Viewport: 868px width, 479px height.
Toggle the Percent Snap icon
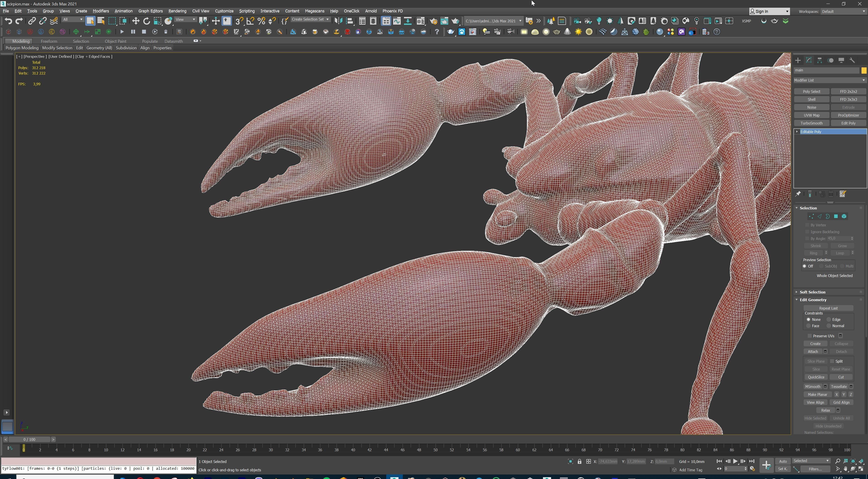[x=261, y=21]
